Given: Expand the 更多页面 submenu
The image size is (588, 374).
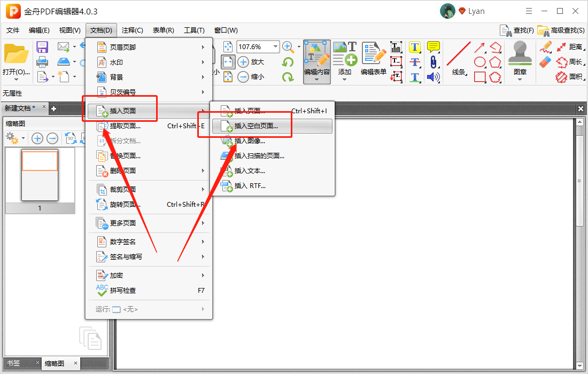Looking at the screenshot, I should (x=150, y=223).
